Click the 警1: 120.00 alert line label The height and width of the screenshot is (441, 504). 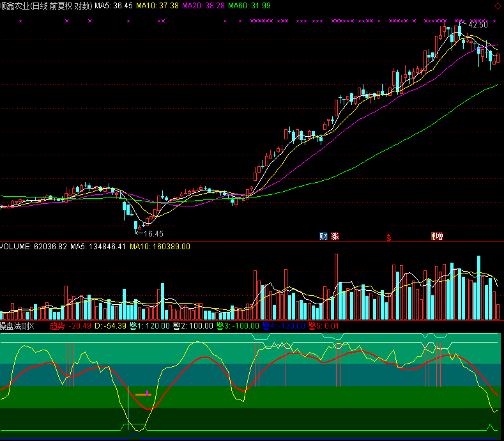149,326
